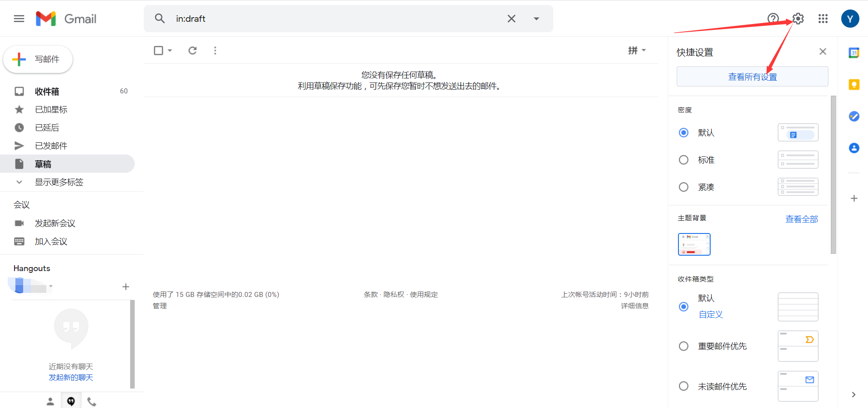Open the Support help icon
The image size is (868, 408).
point(773,19)
